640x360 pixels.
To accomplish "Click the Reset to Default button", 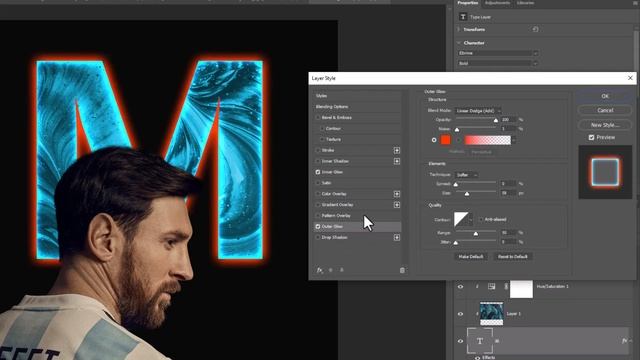I will tap(513, 257).
